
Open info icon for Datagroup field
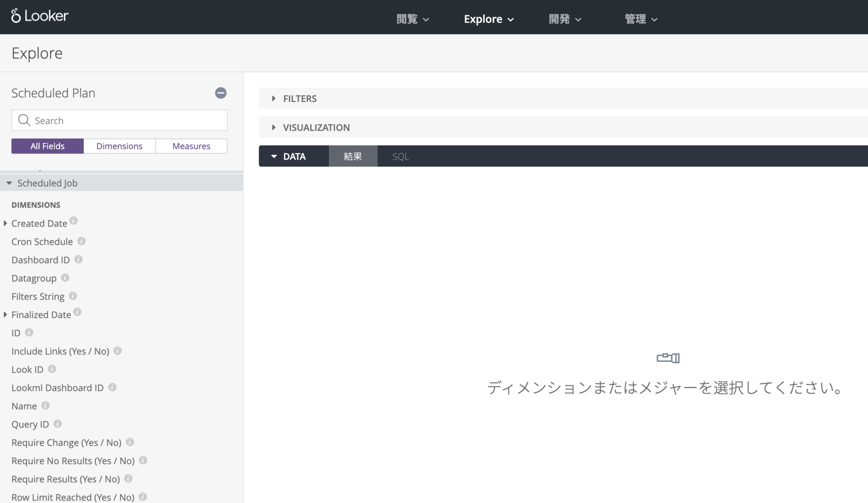point(65,277)
